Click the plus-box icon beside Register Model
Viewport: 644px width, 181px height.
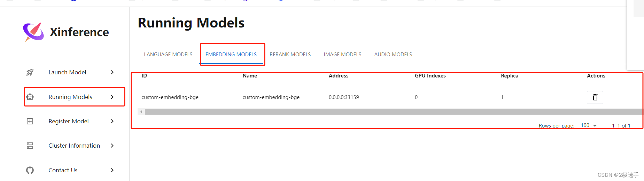[30, 121]
